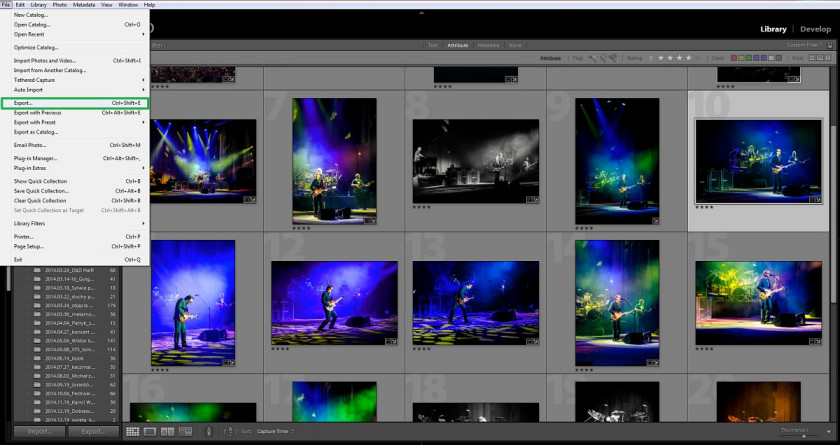Filter by blue color label swatch
The image size is (840, 445).
[x=756, y=58]
